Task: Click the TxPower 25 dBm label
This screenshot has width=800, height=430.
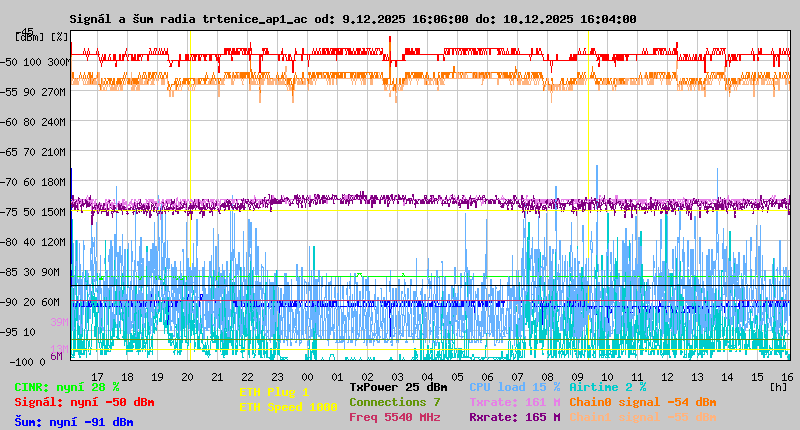Action: point(398,387)
